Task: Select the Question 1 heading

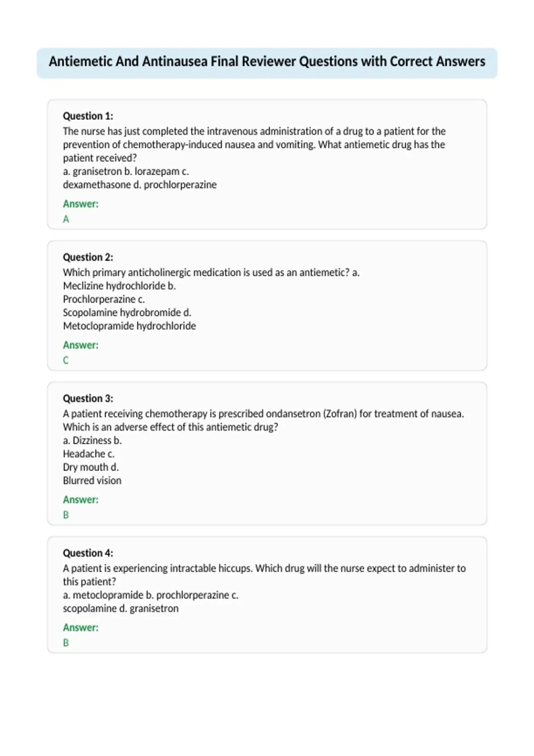Action: coord(88,116)
